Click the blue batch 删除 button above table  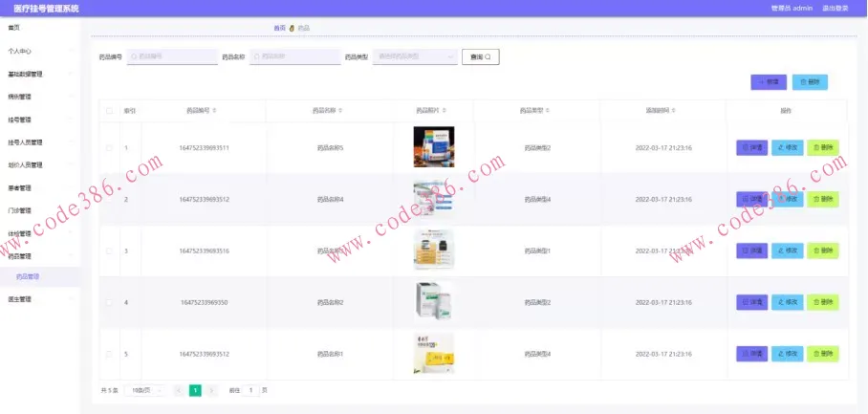pos(810,82)
